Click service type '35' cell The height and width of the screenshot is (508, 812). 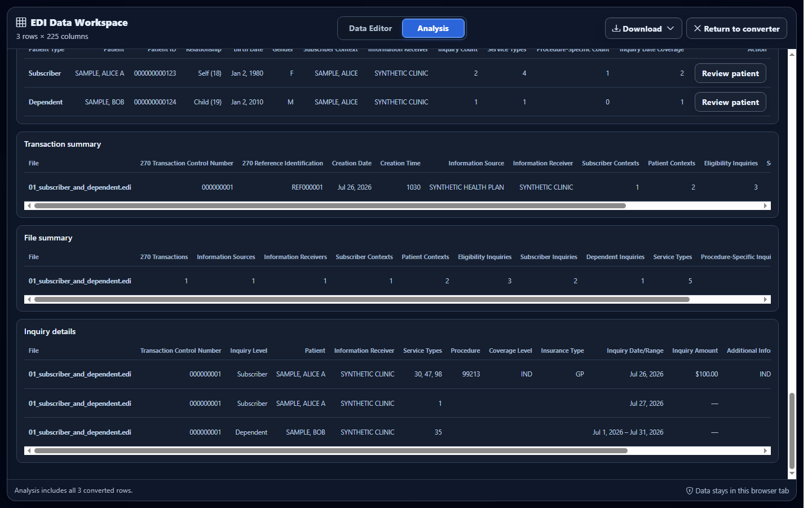pyautogui.click(x=438, y=432)
